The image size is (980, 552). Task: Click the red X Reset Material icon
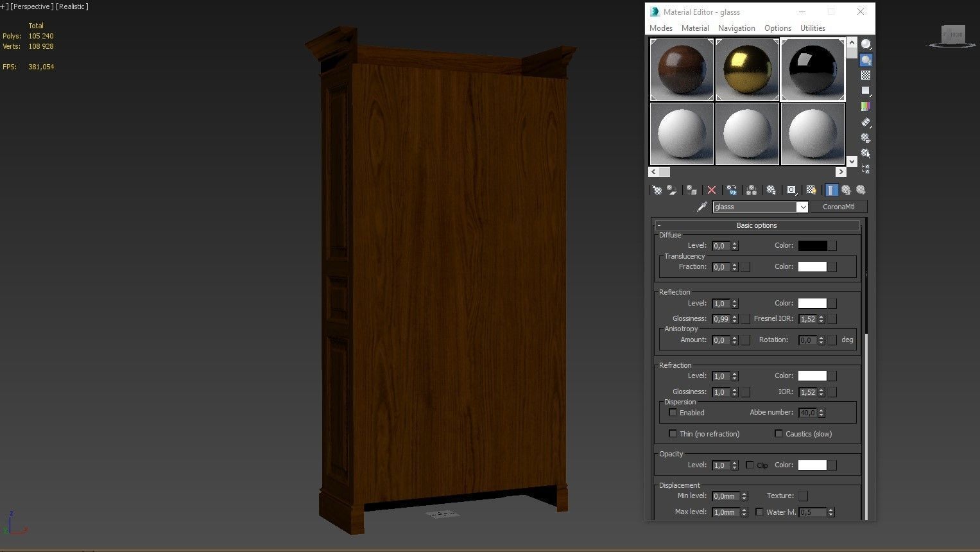click(x=711, y=190)
